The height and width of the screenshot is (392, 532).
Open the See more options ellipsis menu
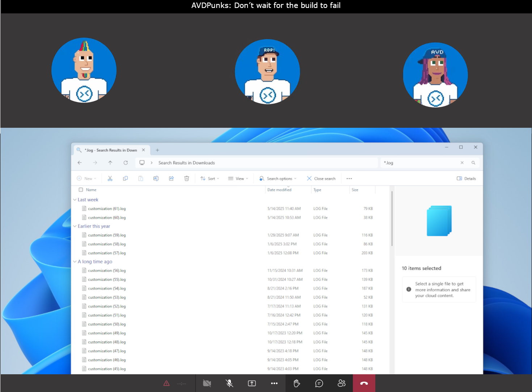click(x=349, y=178)
